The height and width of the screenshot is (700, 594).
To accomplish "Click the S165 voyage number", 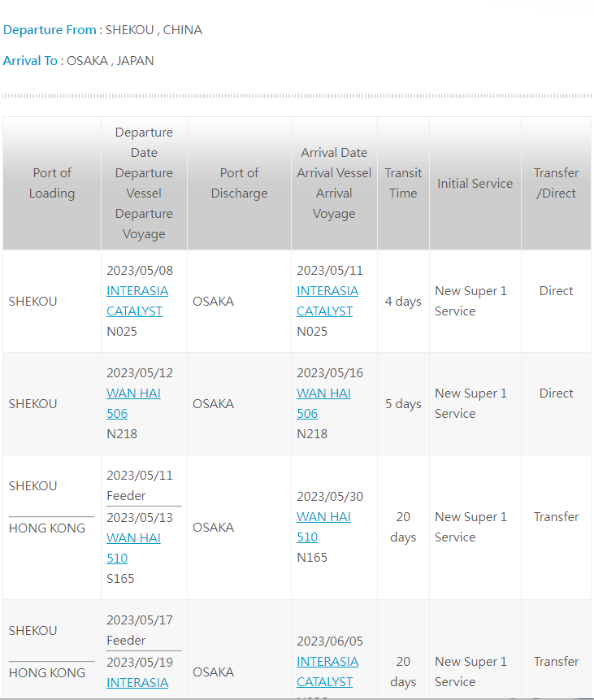I will click(x=120, y=579).
